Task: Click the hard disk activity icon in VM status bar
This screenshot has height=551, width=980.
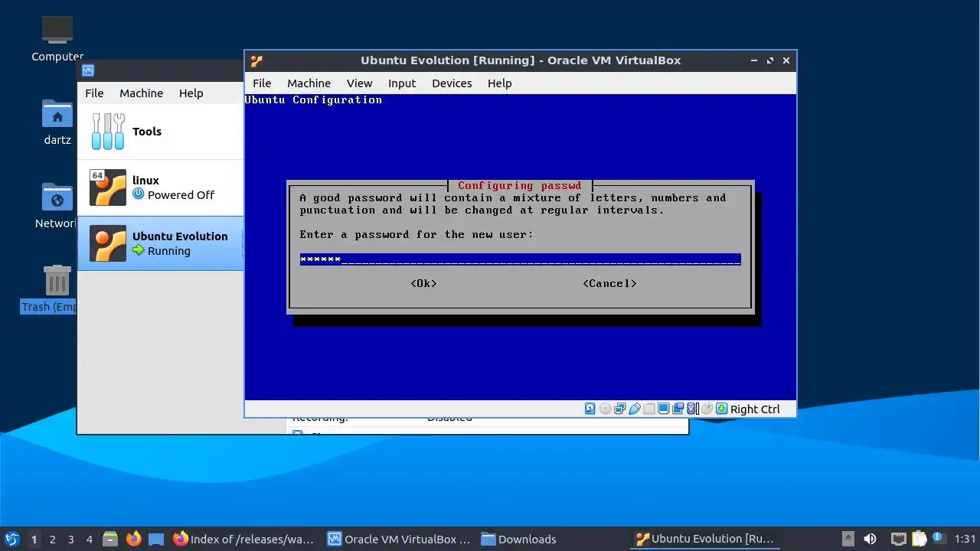Action: [590, 409]
